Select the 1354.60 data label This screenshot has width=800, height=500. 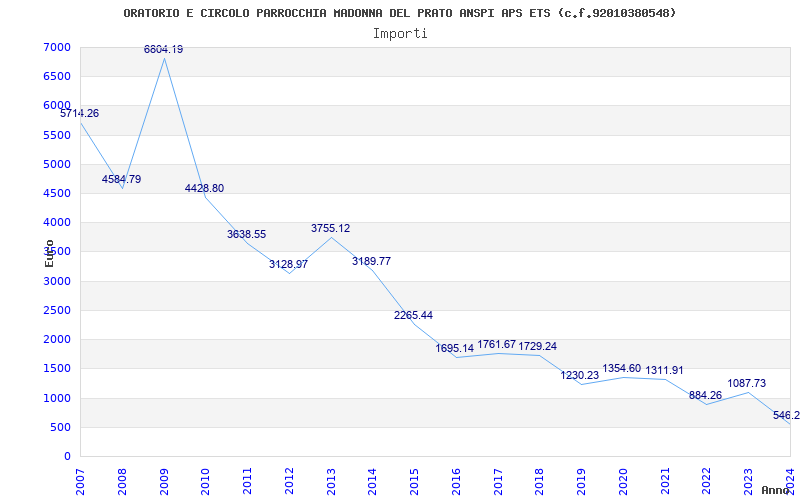(x=621, y=368)
